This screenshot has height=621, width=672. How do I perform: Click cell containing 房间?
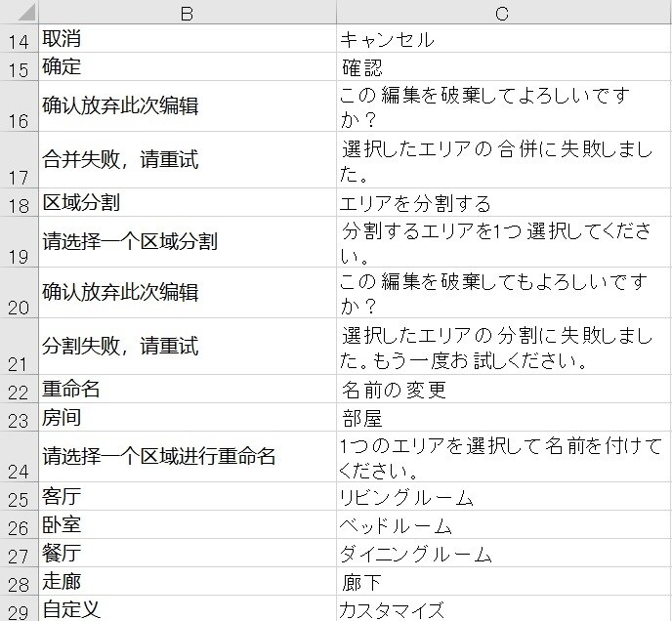point(188,417)
